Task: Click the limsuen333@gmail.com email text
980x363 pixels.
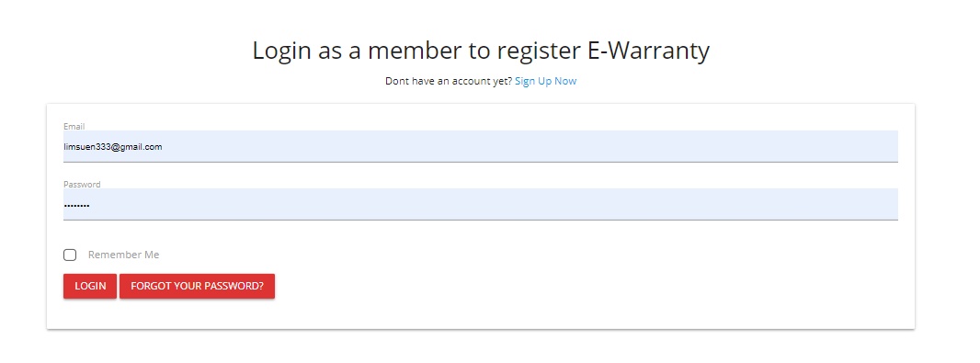Action: 113,147
